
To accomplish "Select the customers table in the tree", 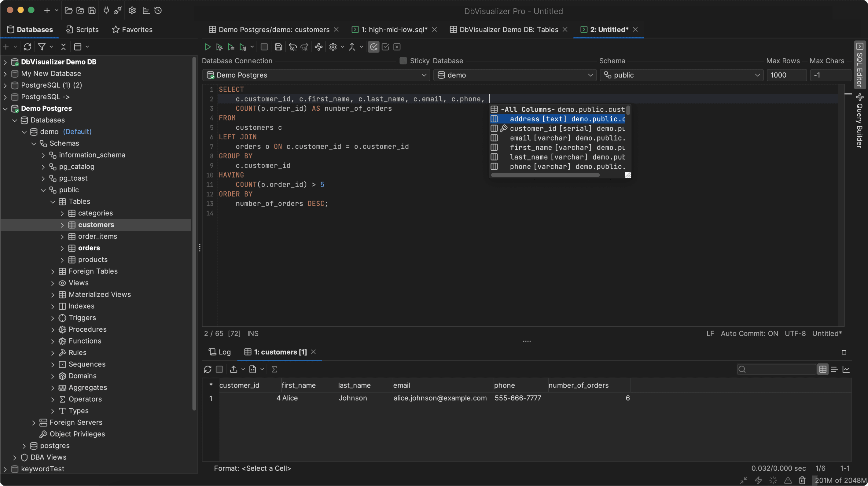I will (96, 224).
